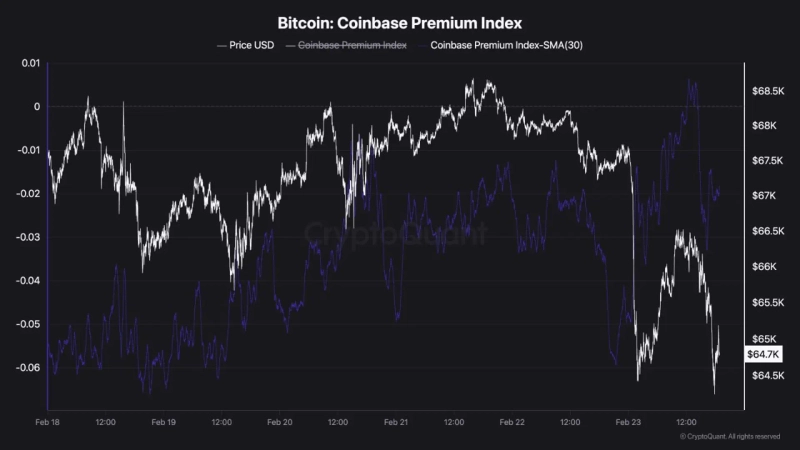
Task: Select the Feb 22 date label
Action: pos(512,423)
